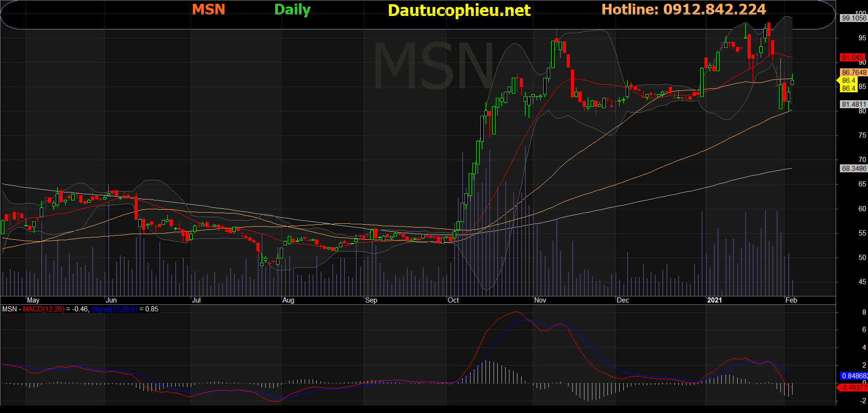Select the 68.3486 moving average label
The height and width of the screenshot is (413, 868).
tap(853, 169)
